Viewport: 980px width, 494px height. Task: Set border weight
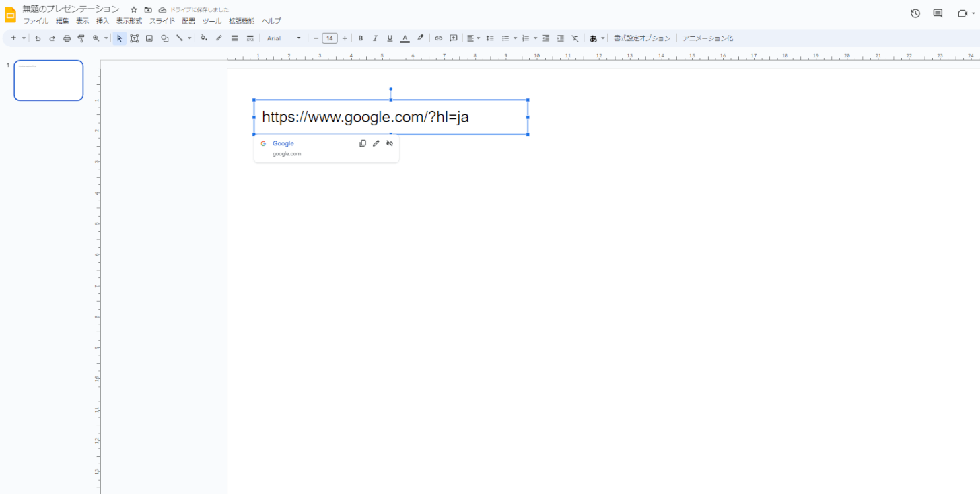click(x=235, y=38)
